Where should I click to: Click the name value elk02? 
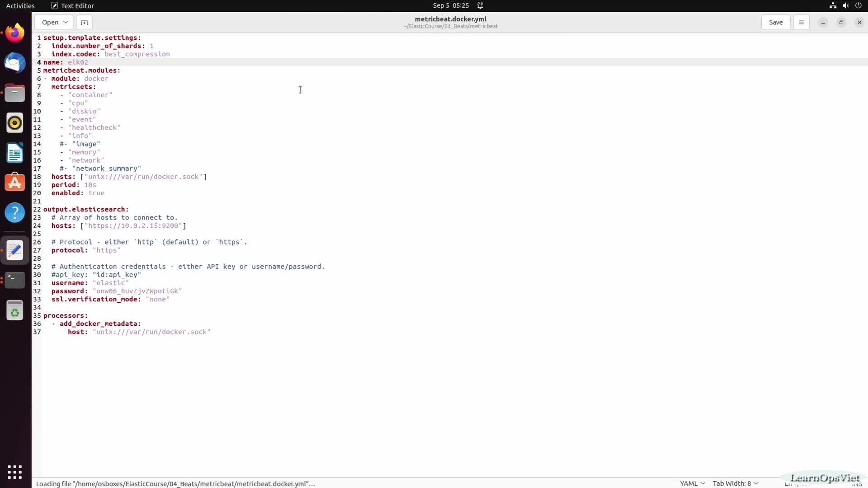[x=78, y=62]
